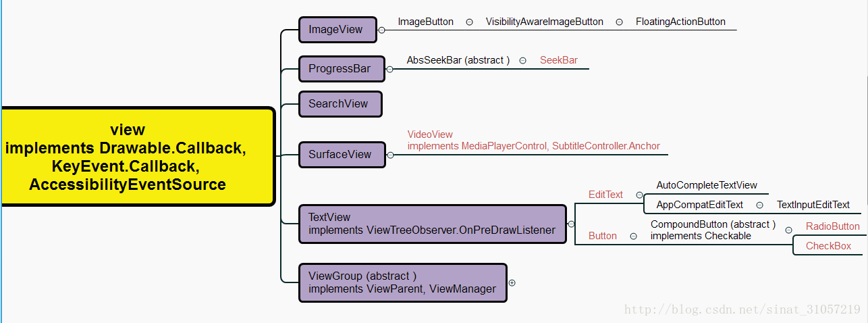Screen dimensions: 868x323
Task: Click the FloatingActionButton leaf node
Action: 680,22
